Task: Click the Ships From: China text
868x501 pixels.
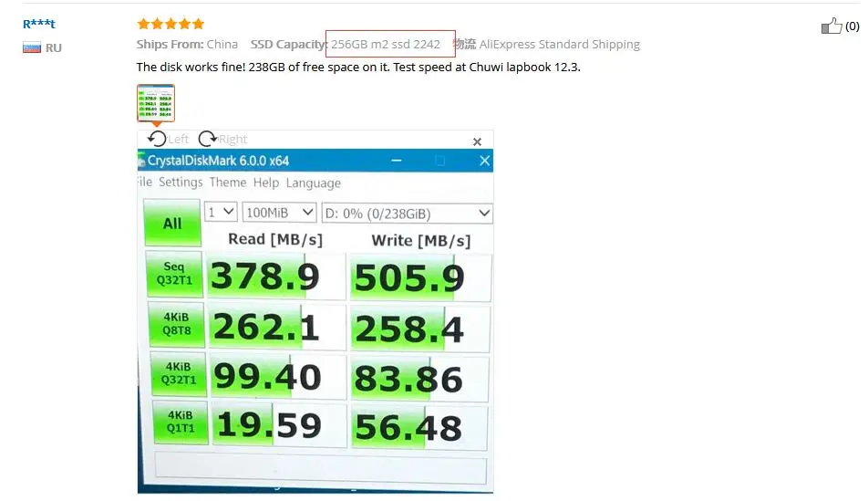Action: pos(187,45)
